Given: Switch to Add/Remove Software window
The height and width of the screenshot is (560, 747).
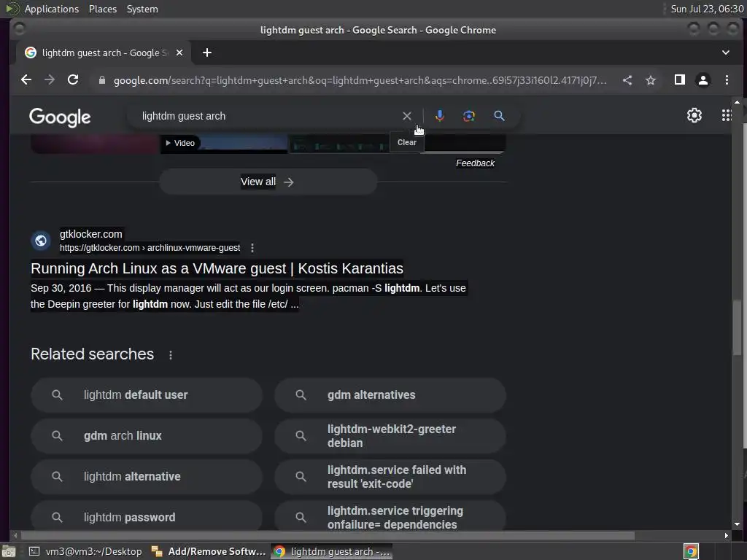Looking at the screenshot, I should (x=208, y=551).
